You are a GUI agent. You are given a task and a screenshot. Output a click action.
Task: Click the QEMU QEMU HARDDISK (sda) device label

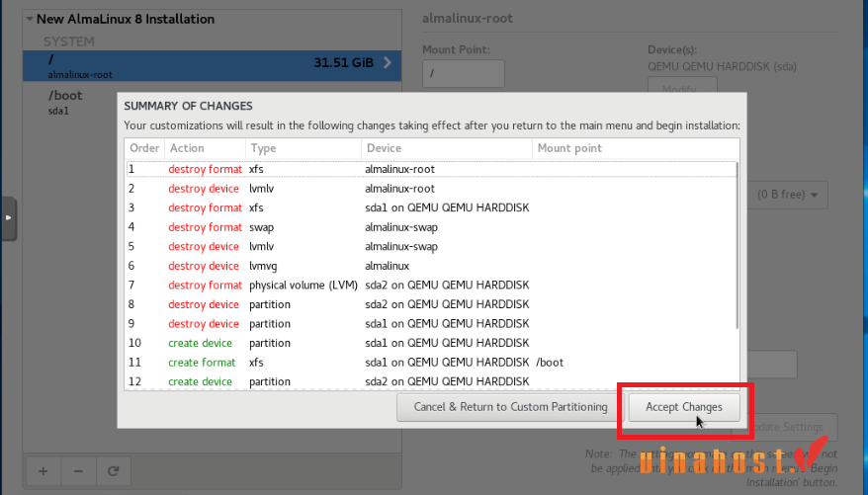pyautogui.click(x=722, y=67)
